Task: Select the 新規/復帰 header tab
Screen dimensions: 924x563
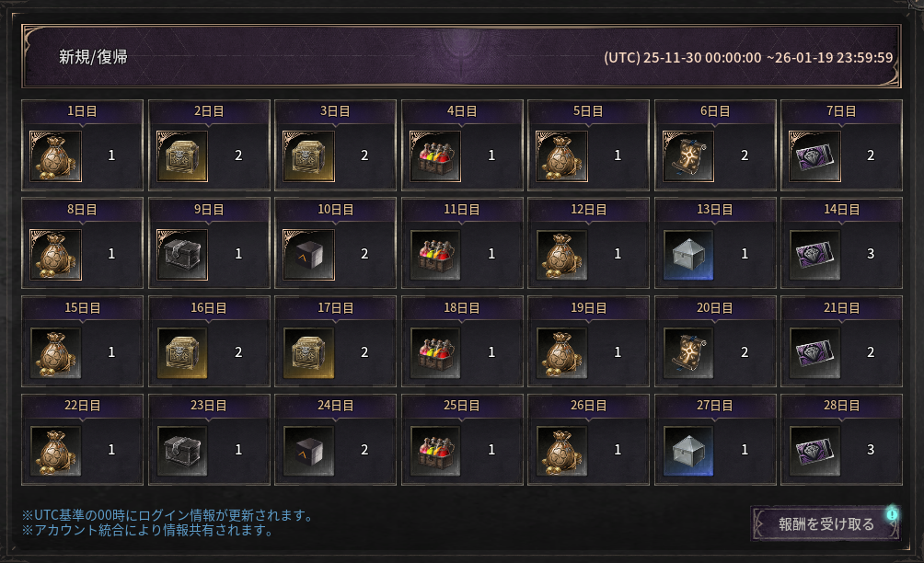Action: click(x=93, y=56)
